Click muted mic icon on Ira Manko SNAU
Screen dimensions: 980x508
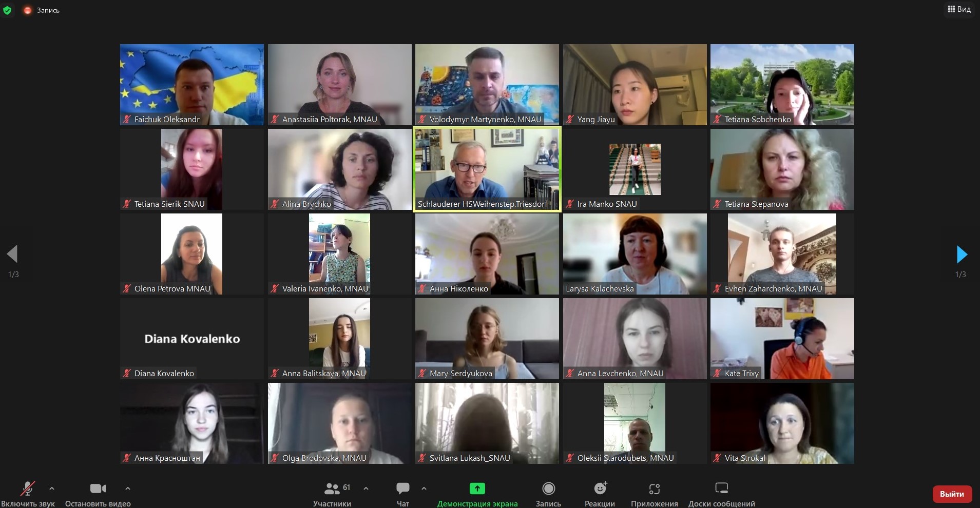570,204
